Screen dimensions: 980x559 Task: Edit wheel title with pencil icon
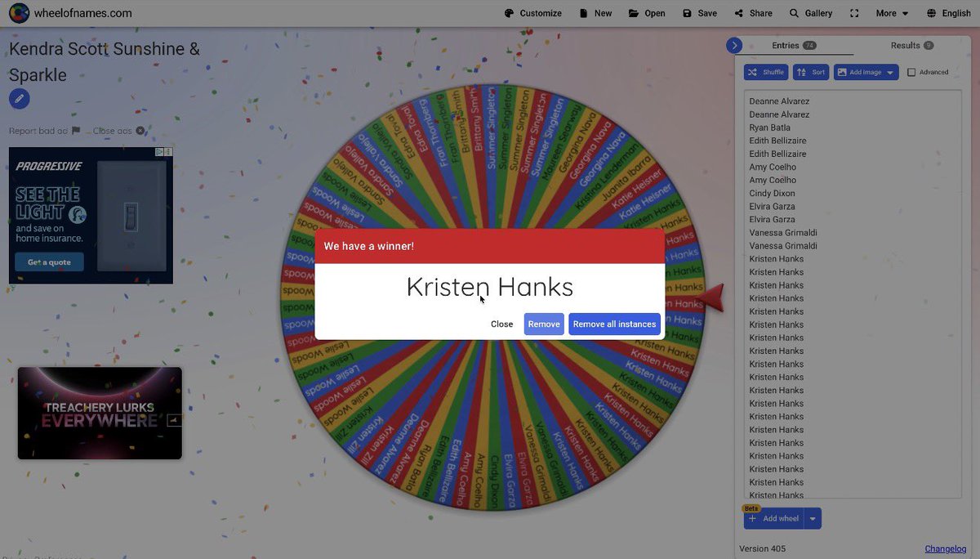[x=20, y=99]
